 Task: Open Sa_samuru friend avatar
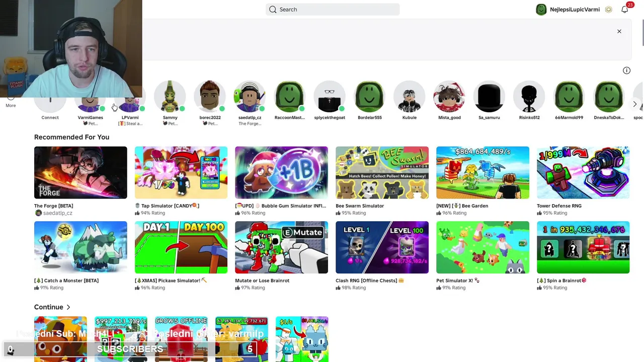[489, 96]
